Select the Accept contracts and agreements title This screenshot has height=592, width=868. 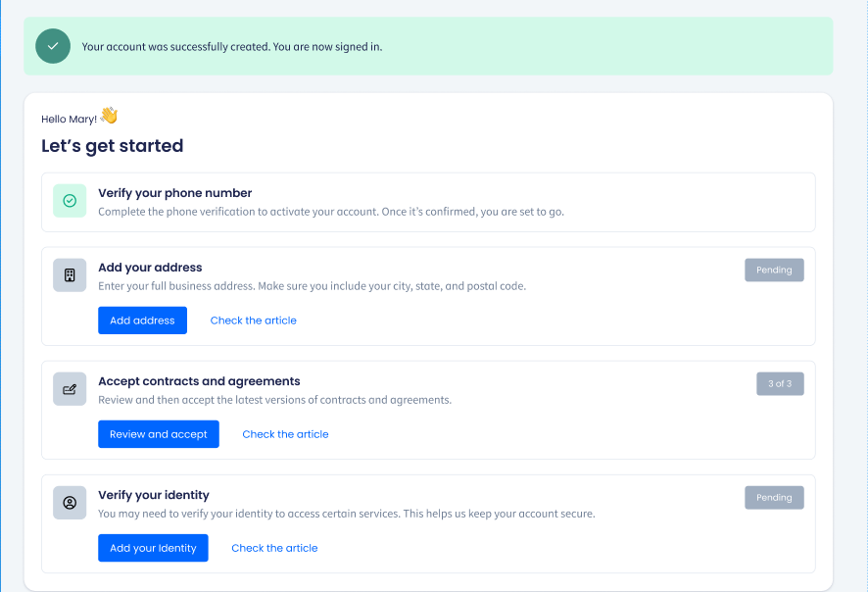tap(201, 380)
